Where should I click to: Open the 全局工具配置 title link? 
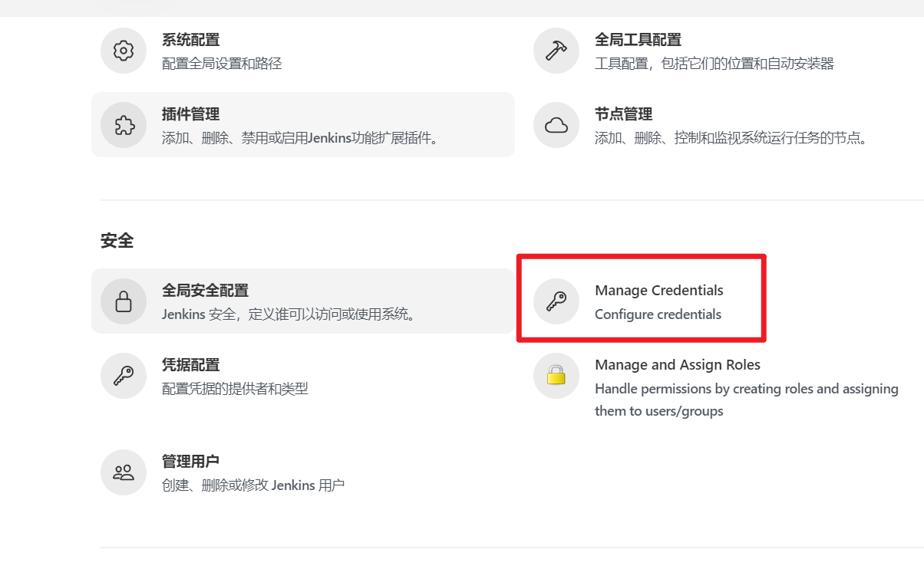point(638,40)
